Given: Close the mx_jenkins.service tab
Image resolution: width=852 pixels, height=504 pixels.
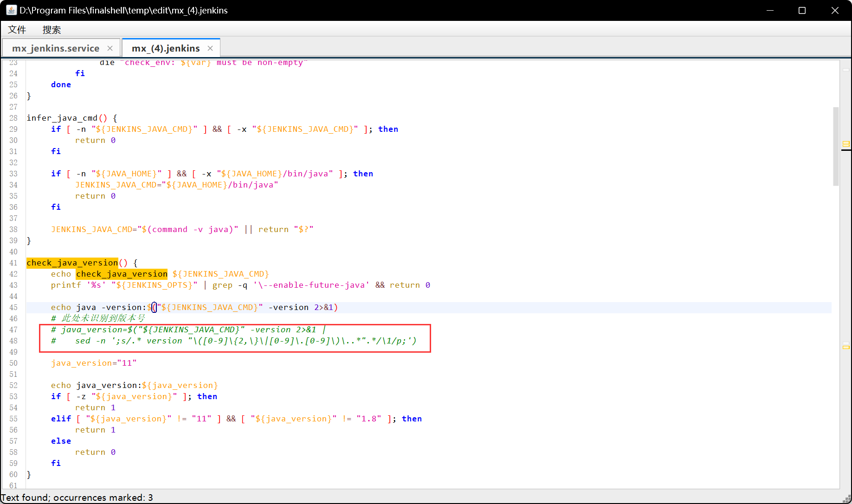Looking at the screenshot, I should pos(110,48).
